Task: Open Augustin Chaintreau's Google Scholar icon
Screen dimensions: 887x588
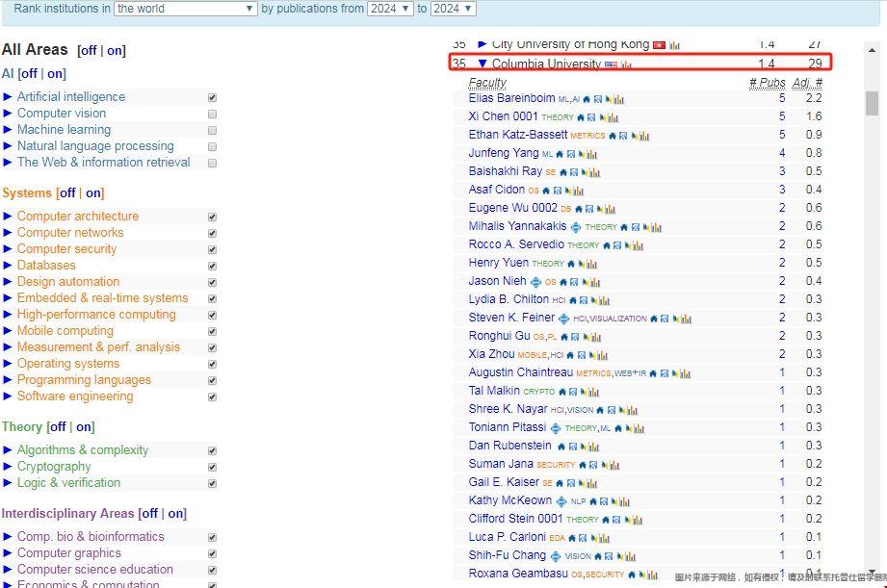Action: click(665, 373)
